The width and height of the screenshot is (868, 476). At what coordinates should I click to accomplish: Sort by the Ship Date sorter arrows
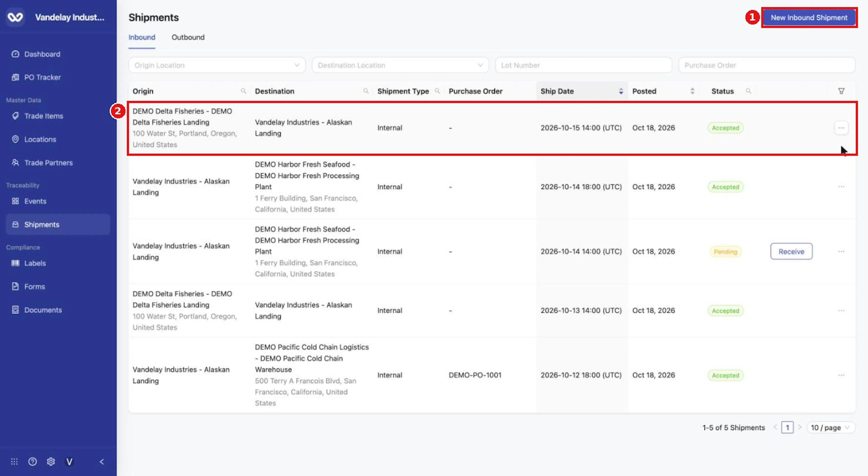(621, 91)
